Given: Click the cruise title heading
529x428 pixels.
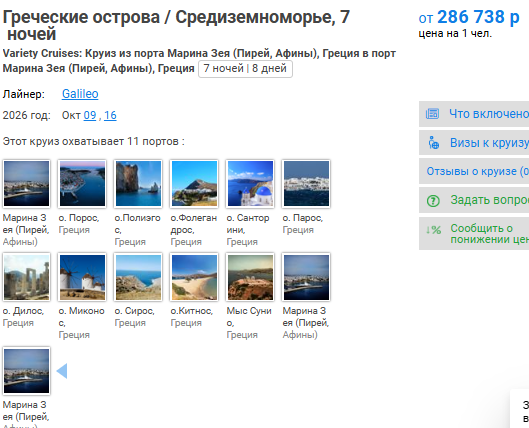Looking at the screenshot, I should 176,25.
